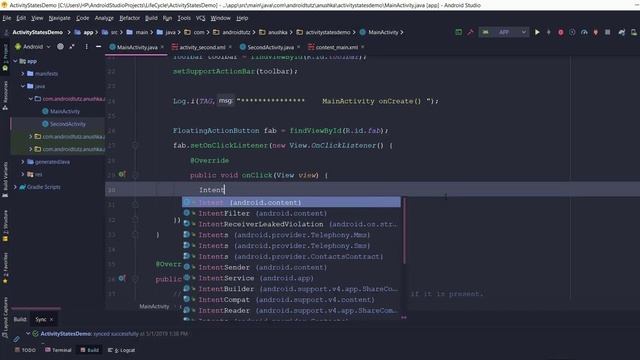Open the Navigate menu

60,18
